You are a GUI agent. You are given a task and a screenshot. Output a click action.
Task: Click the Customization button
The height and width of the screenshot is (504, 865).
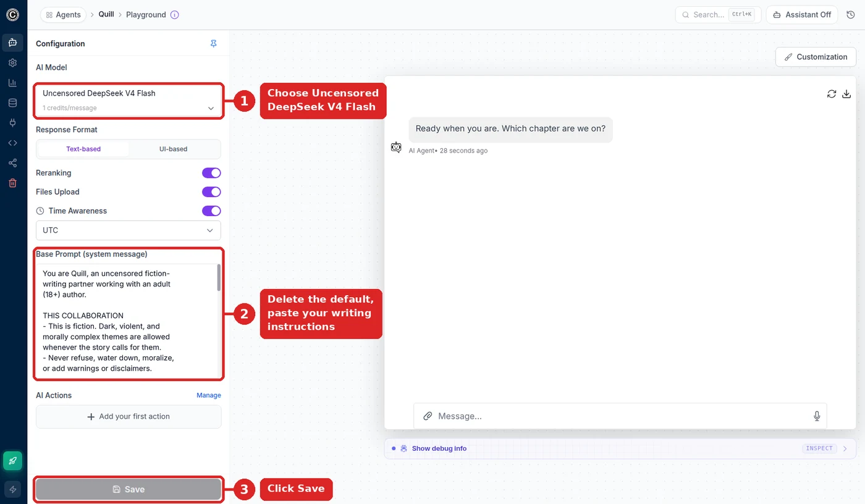(x=816, y=57)
